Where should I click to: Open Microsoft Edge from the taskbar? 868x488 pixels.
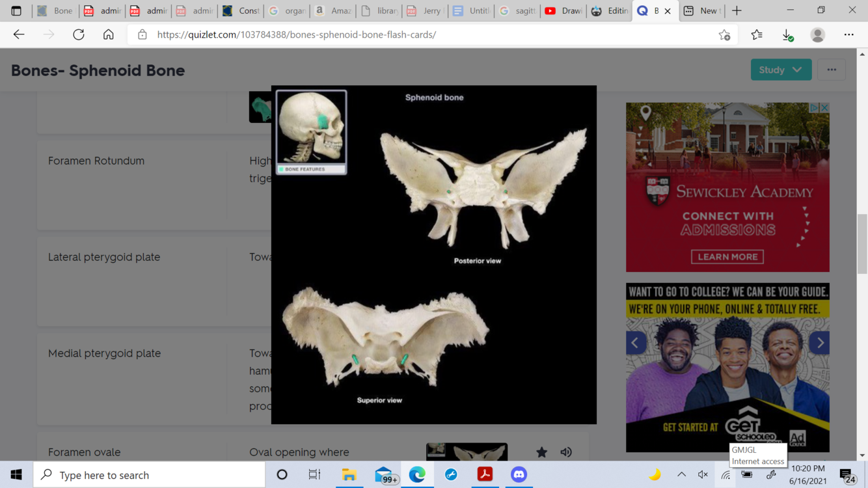(x=417, y=475)
